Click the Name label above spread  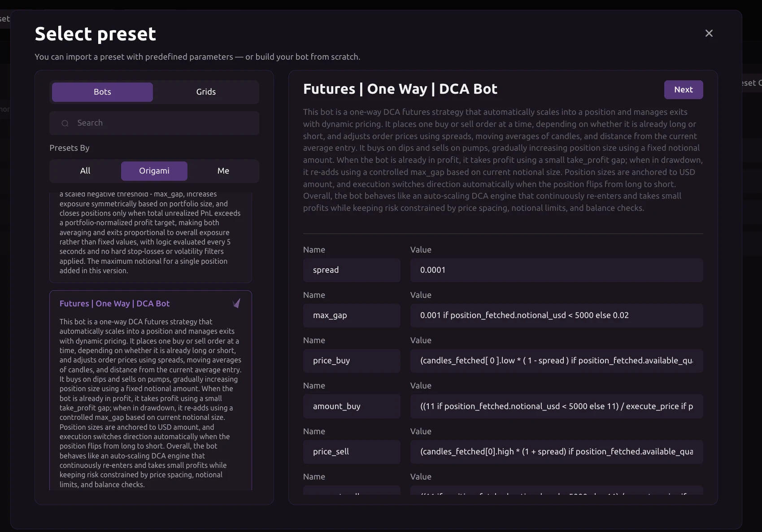click(x=314, y=250)
